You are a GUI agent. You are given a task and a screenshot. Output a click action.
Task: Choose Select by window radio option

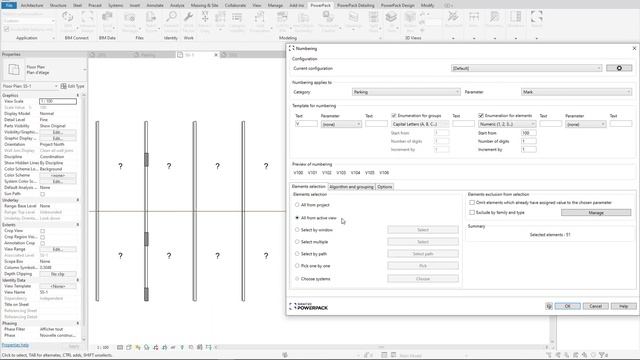[297, 230]
